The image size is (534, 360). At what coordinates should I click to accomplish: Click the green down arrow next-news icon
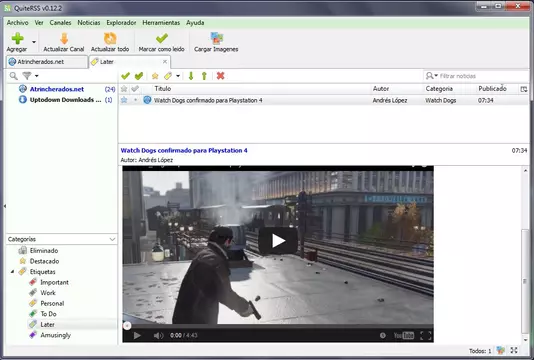pyautogui.click(x=191, y=76)
